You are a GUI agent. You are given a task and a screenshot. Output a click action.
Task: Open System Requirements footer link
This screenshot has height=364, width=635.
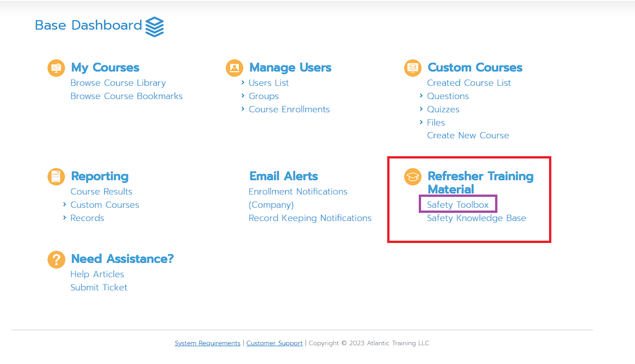(x=208, y=343)
